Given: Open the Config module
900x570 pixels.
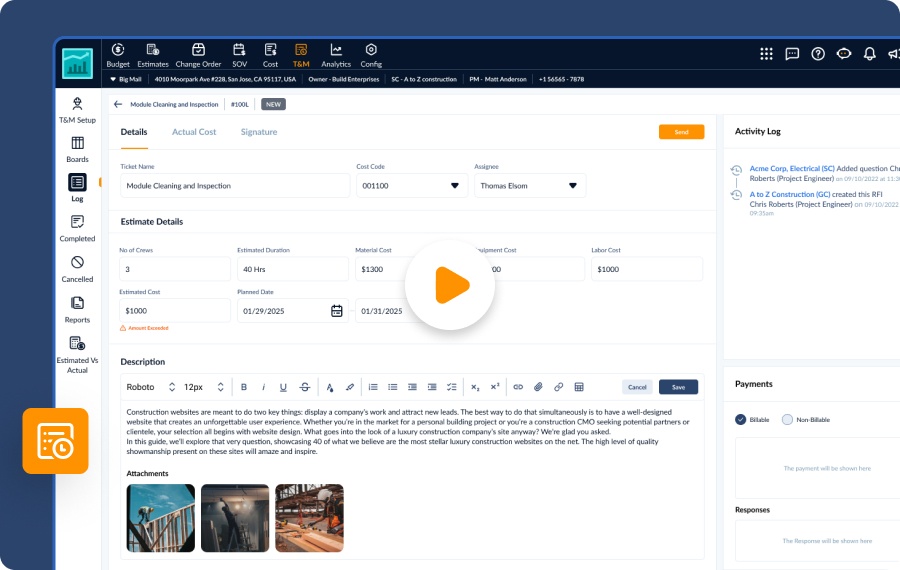Looking at the screenshot, I should (371, 56).
